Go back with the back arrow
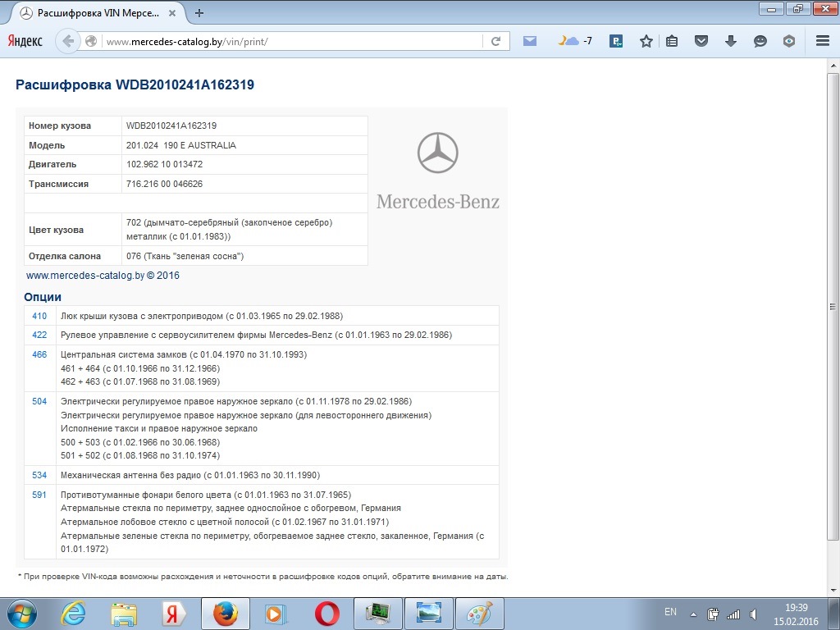The image size is (840, 630). pos(68,41)
